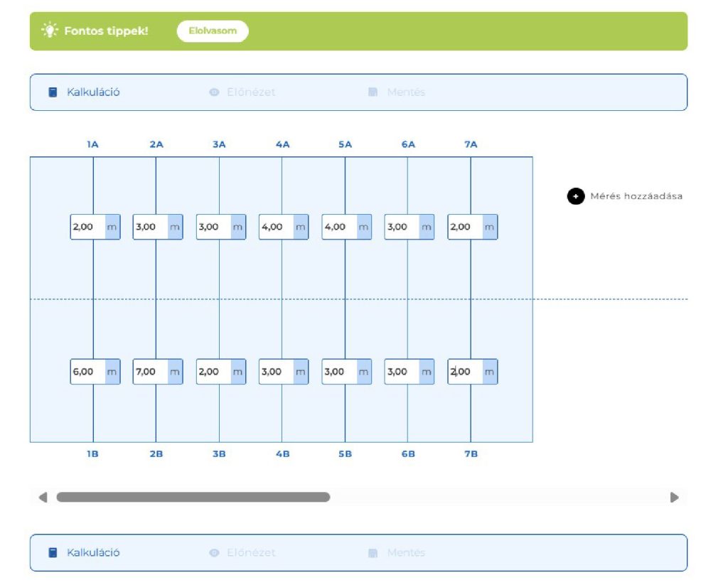Click the lightbulb icon beside Fontos tippek
Screen dimensions: 728x585
coord(49,31)
